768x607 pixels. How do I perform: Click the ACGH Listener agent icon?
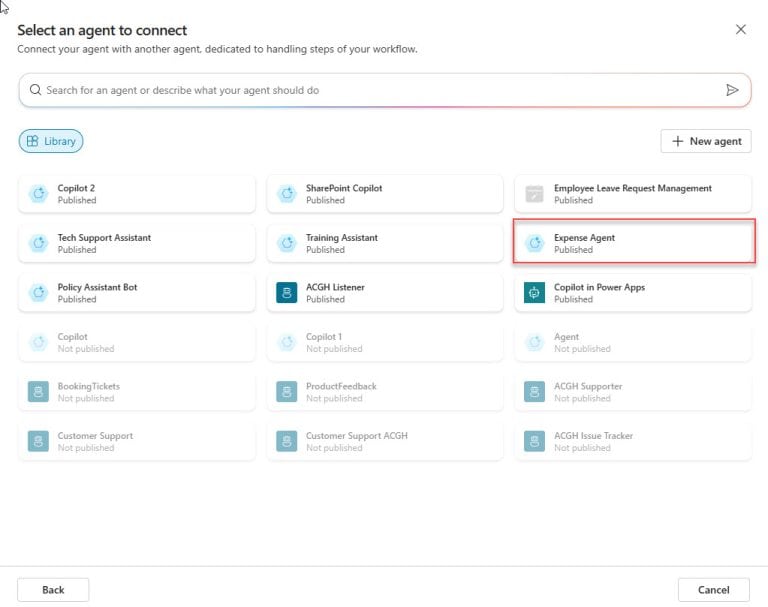(287, 293)
